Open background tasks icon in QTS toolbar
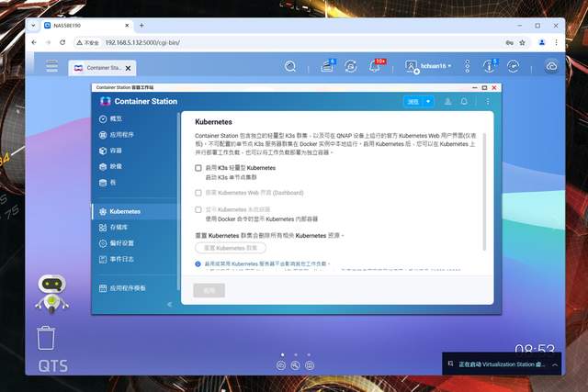The image size is (588, 392). (x=327, y=66)
